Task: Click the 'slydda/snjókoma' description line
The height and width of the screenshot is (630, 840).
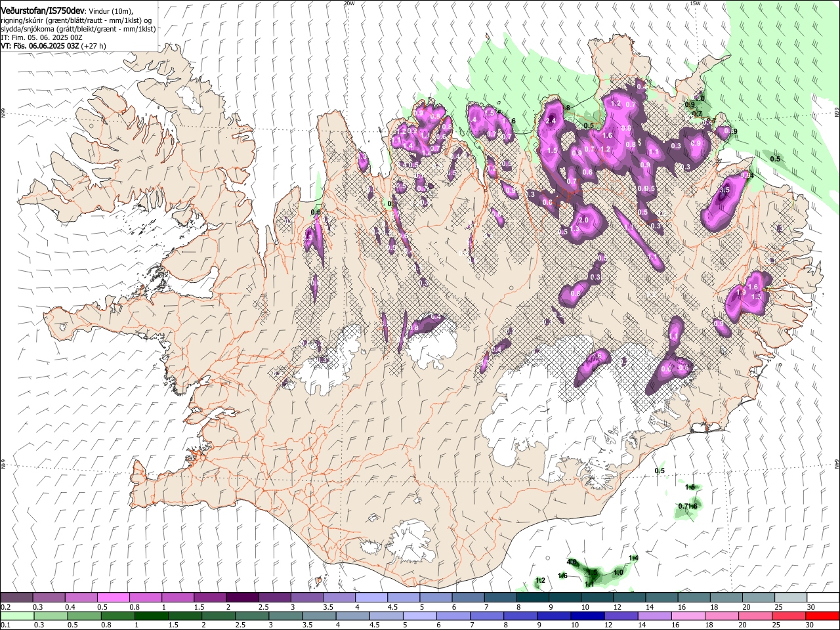Action: 78,29
